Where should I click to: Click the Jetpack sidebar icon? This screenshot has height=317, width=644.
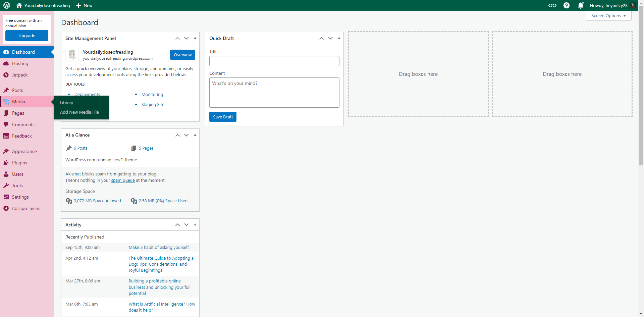click(6, 75)
